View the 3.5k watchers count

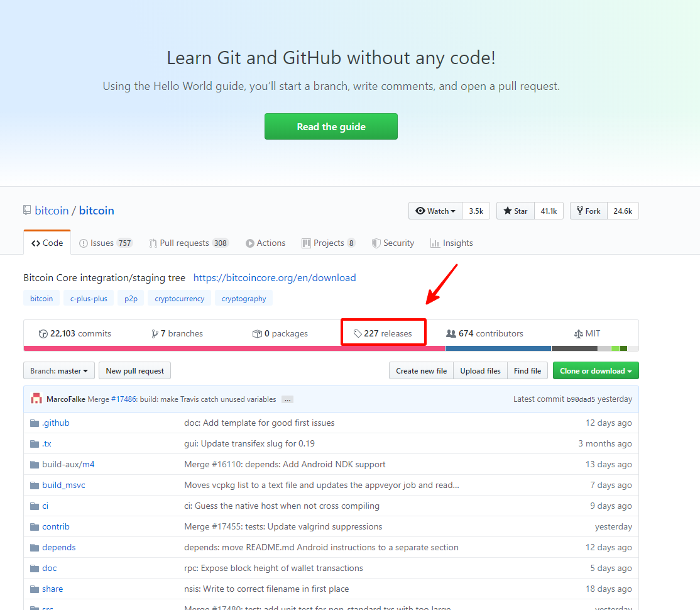[x=476, y=211]
